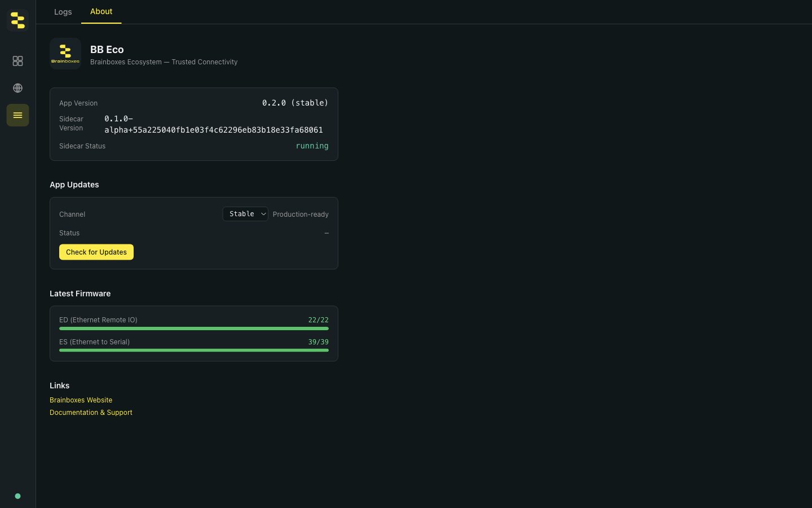Click the 'Links' section heading
Screen dimensions: 812x508
point(60,386)
